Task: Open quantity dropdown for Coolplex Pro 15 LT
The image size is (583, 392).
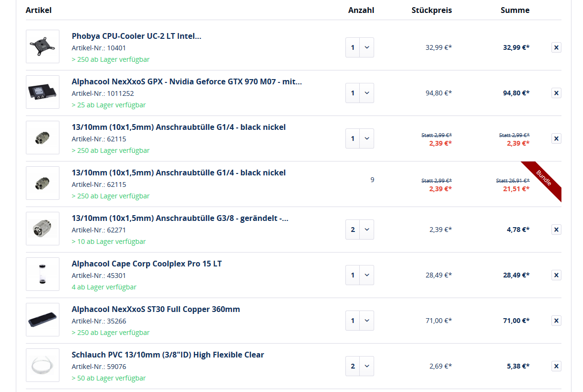Action: 360,275
